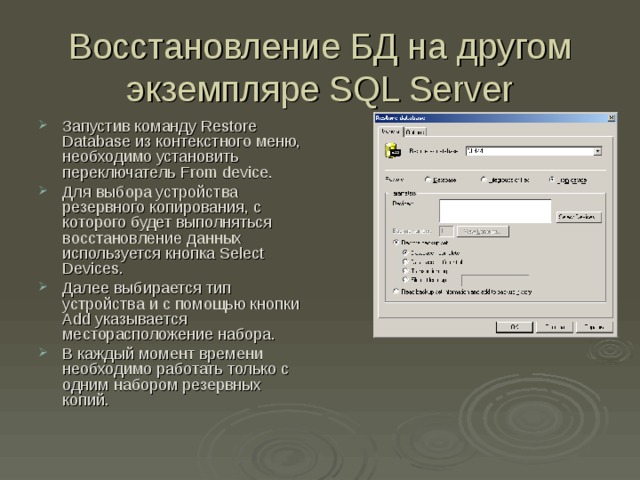
Task: Choose Database differential radio option
Action: coord(405,262)
